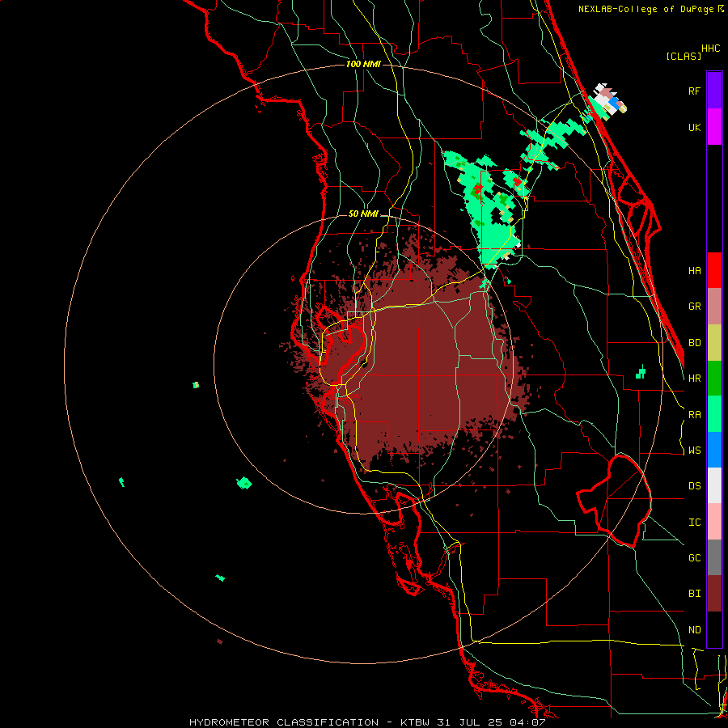
Task: Click the purple RF color swatch
Action: [714, 91]
